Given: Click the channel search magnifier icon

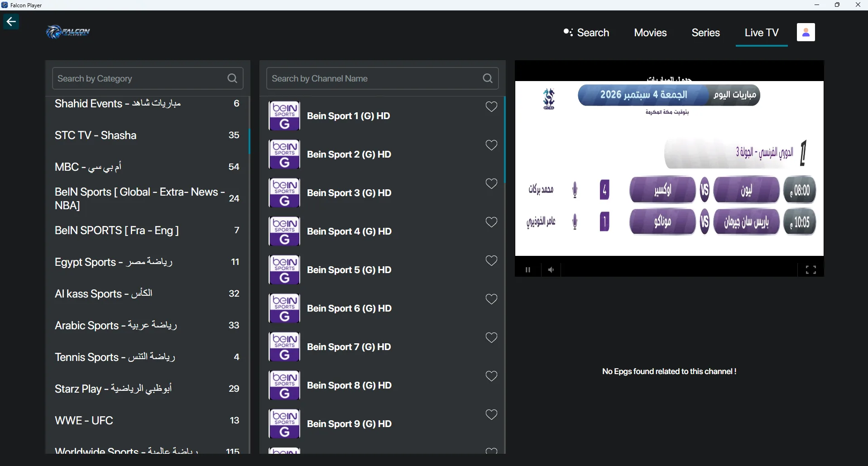Looking at the screenshot, I should click(488, 78).
